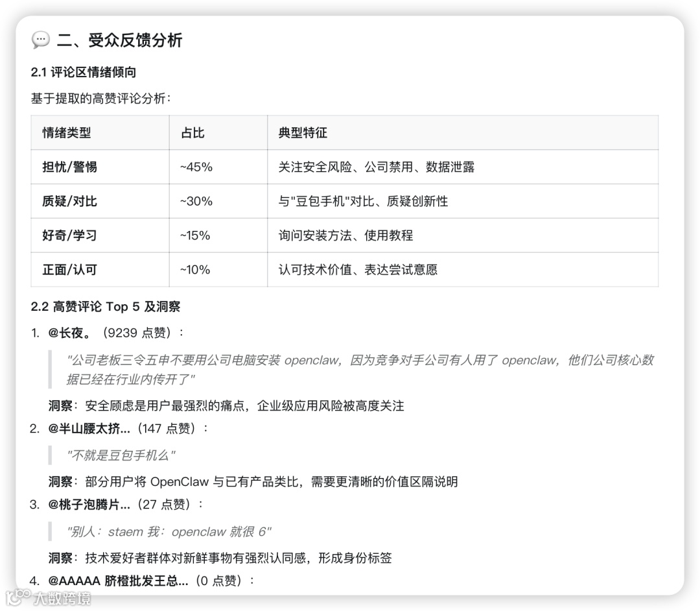Click the line 基于提取的高赞评论分析

coord(101,98)
